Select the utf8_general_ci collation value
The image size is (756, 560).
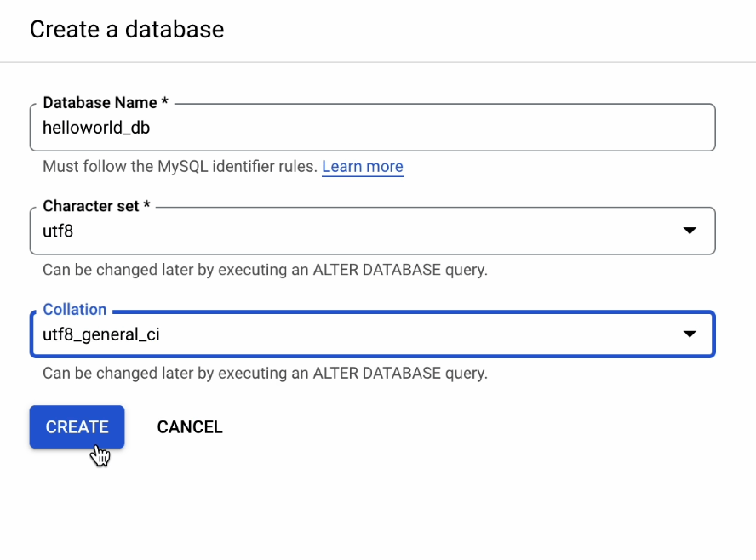tap(101, 334)
